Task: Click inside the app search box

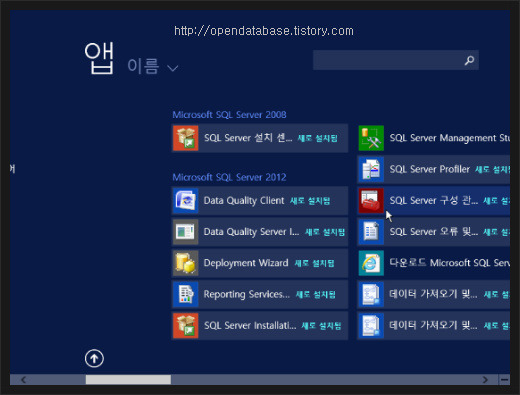Action: point(396,60)
